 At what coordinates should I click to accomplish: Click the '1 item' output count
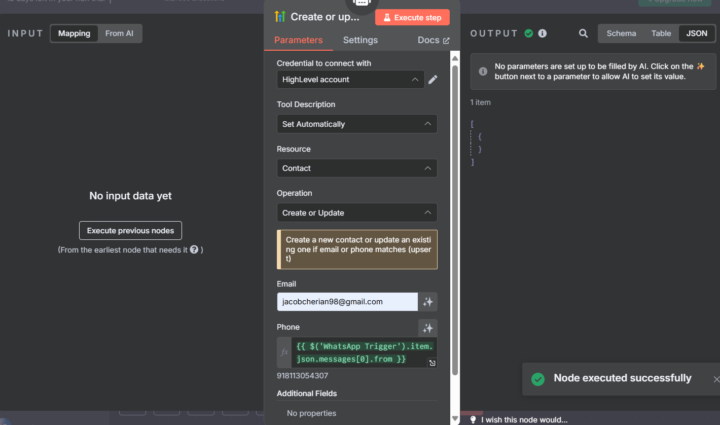(x=480, y=102)
